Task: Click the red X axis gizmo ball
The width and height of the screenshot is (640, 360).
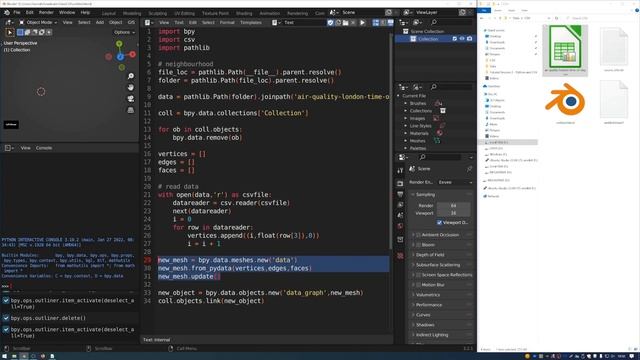Action: click(133, 54)
